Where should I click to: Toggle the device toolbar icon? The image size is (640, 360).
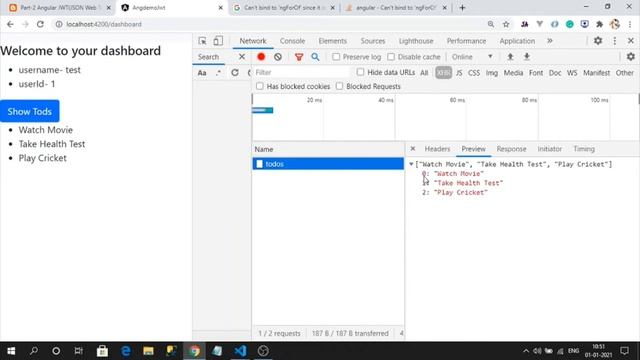click(x=218, y=41)
